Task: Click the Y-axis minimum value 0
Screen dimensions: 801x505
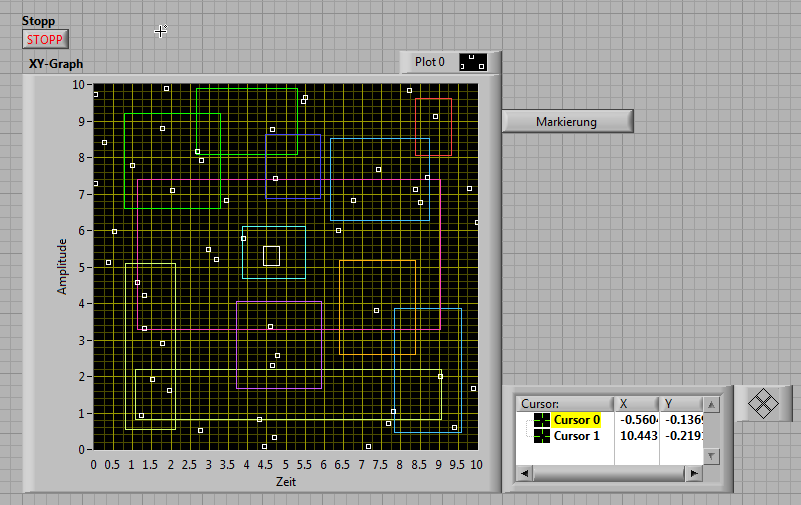Action: [x=82, y=450]
